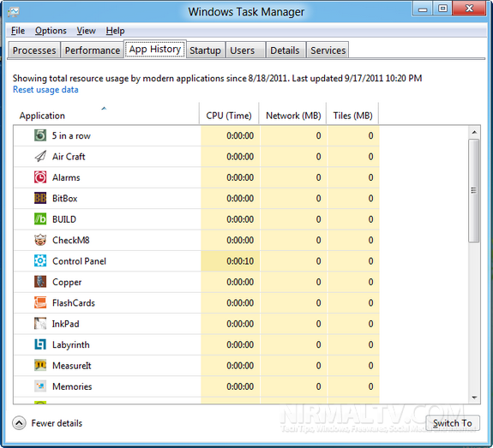
Task: Click the InkPad app icon
Action: (x=40, y=324)
